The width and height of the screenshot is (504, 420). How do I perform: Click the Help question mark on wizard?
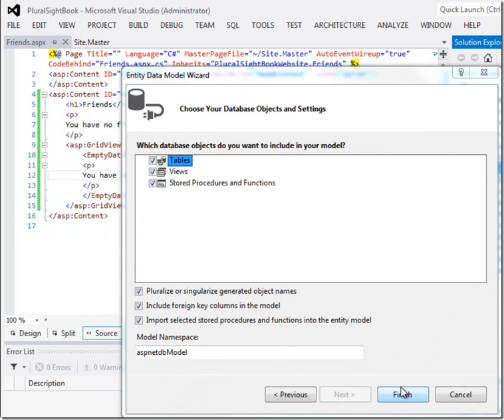[461, 72]
